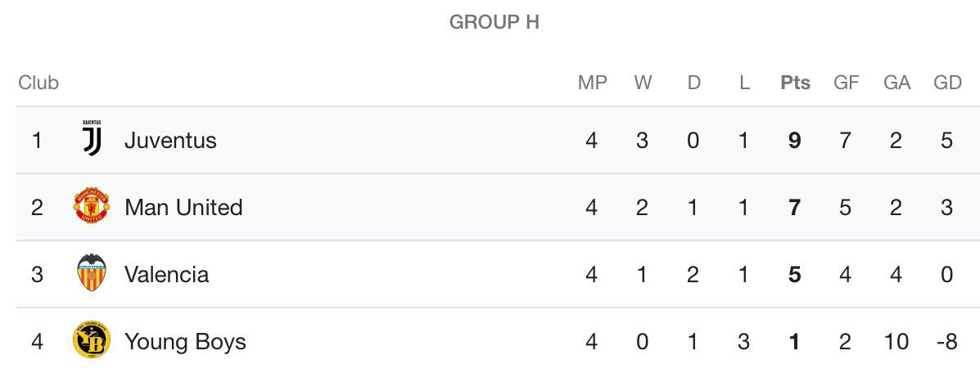Click the Club column header
Image resolution: width=980 pixels, height=391 pixels.
pyautogui.click(x=38, y=83)
